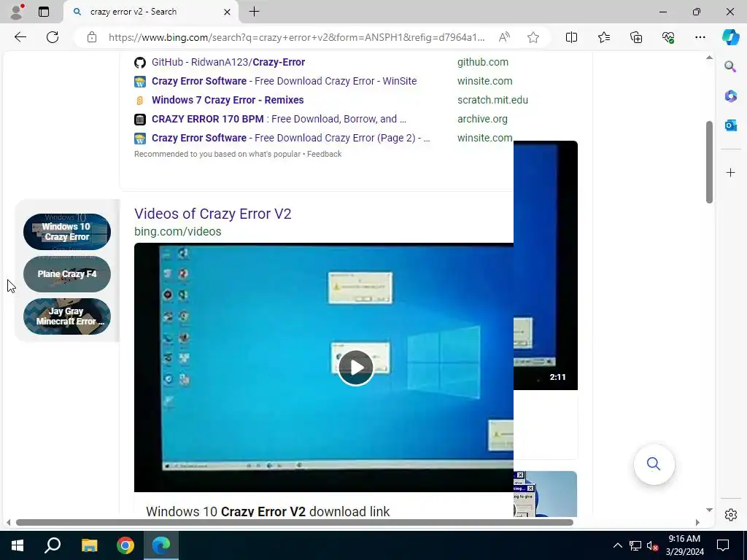
Task: Refresh the current page
Action: tap(53, 37)
